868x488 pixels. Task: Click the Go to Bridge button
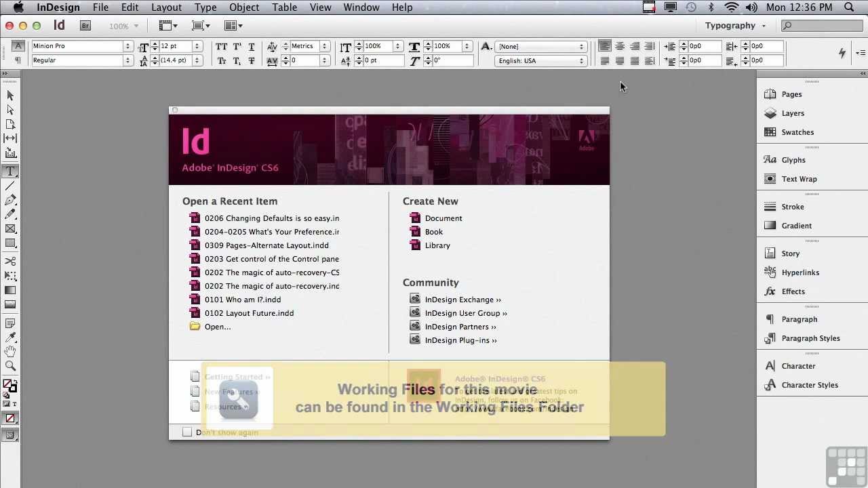(85, 26)
